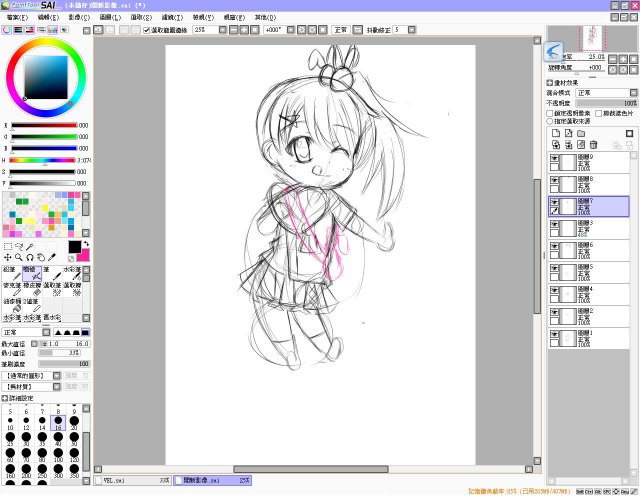The width and height of the screenshot is (640, 496).
Task: Toggle clipping group checkbox in layer panel
Action: coord(598,113)
